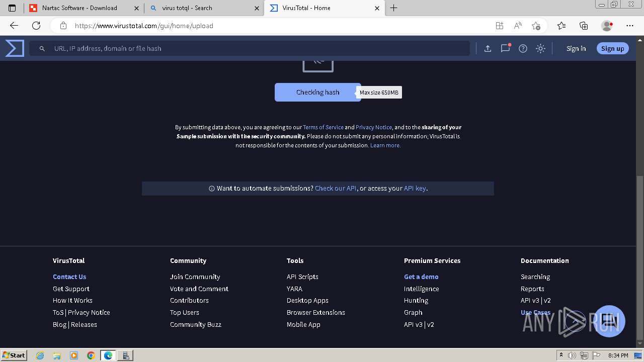Click the Sign up button
The width and height of the screenshot is (644, 362).
click(612, 49)
